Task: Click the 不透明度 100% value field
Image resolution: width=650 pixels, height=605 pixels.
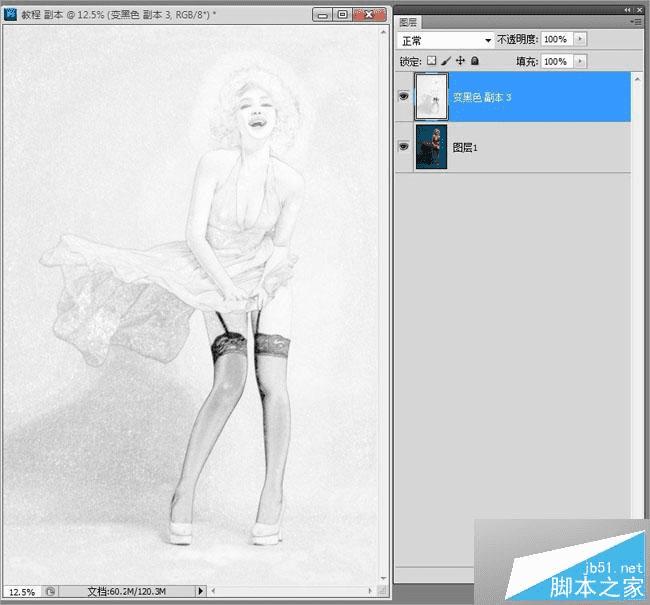Action: pyautogui.click(x=556, y=39)
